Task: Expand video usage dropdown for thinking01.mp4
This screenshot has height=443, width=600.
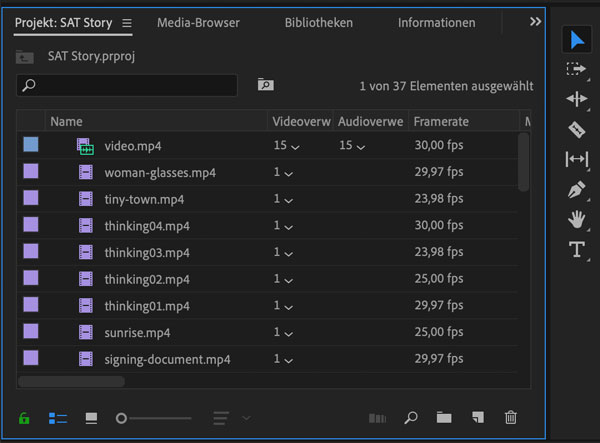Action: click(x=289, y=307)
